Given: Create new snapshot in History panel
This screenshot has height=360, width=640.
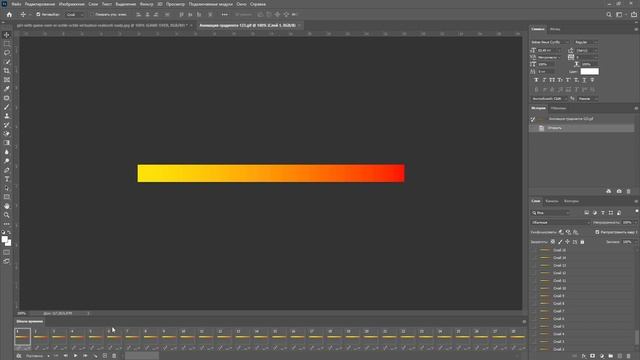Looking at the screenshot, I should 619,191.
